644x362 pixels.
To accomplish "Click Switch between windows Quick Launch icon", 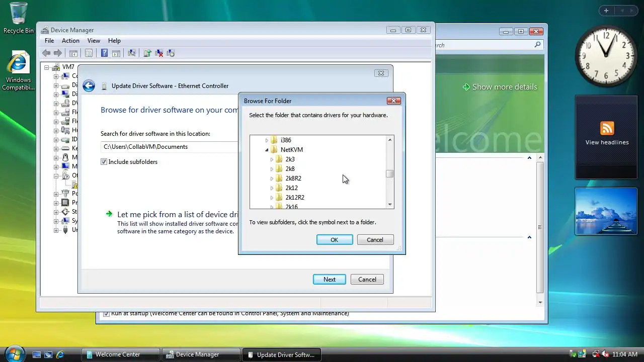I will [x=48, y=354].
